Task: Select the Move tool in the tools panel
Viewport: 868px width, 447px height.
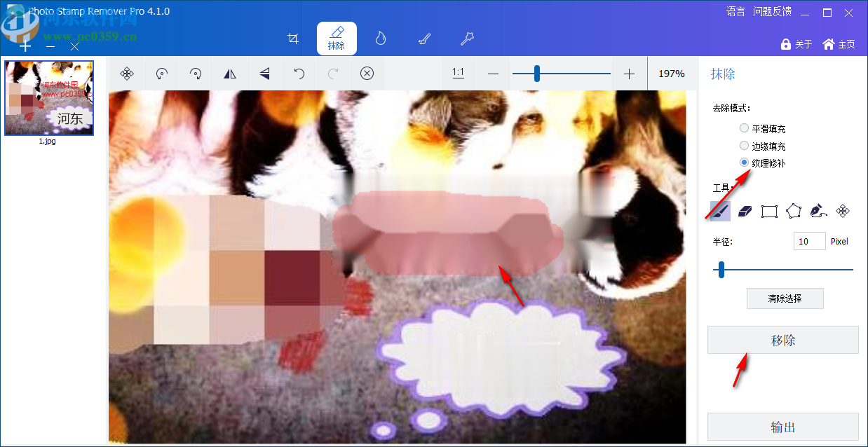Action: coord(842,211)
